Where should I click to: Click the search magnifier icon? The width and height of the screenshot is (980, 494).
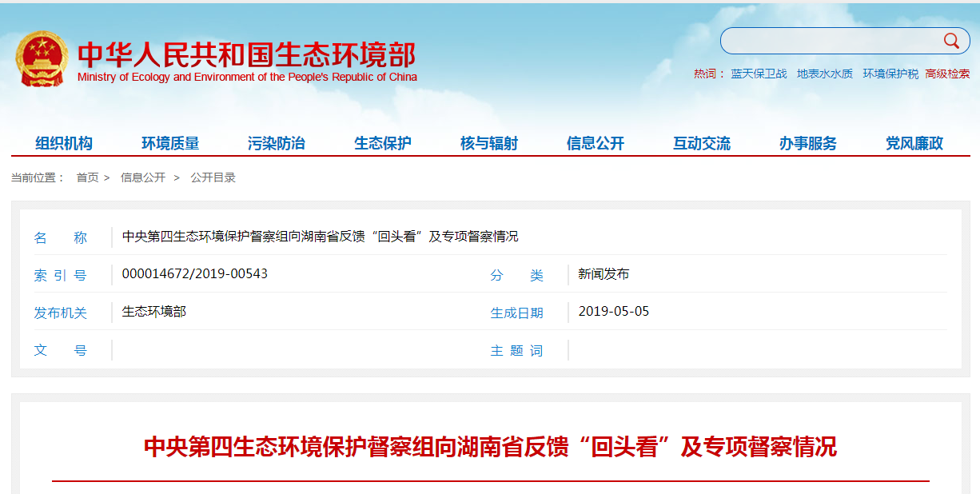(x=951, y=41)
